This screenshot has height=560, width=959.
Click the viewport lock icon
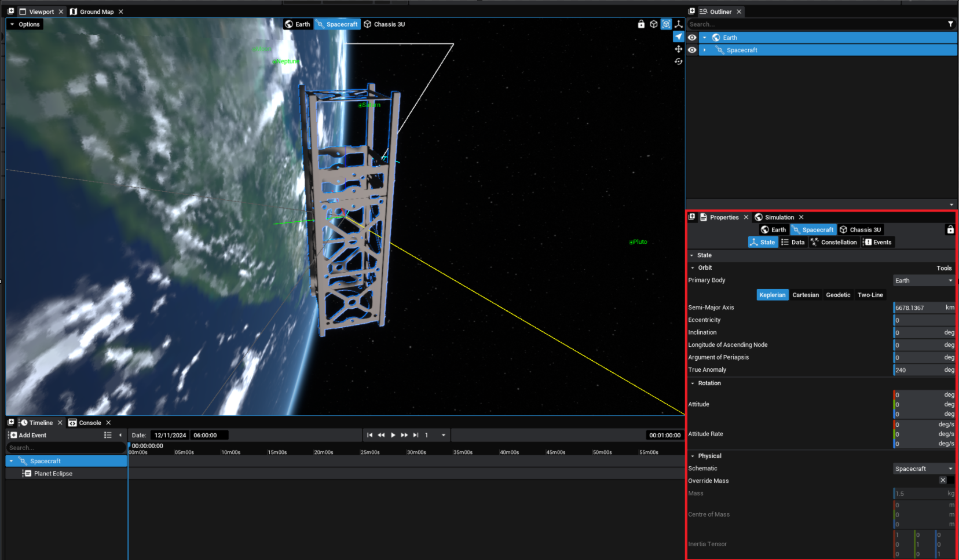(x=641, y=24)
